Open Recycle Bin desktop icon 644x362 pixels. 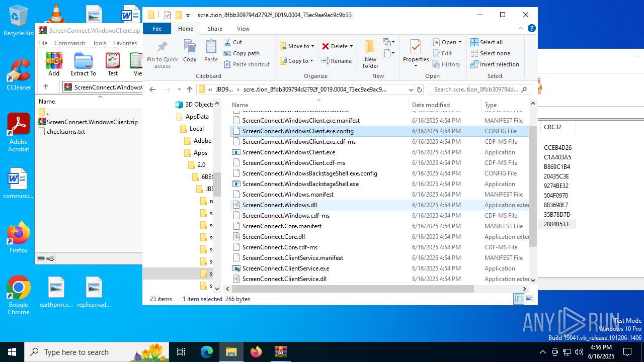pyautogui.click(x=18, y=21)
